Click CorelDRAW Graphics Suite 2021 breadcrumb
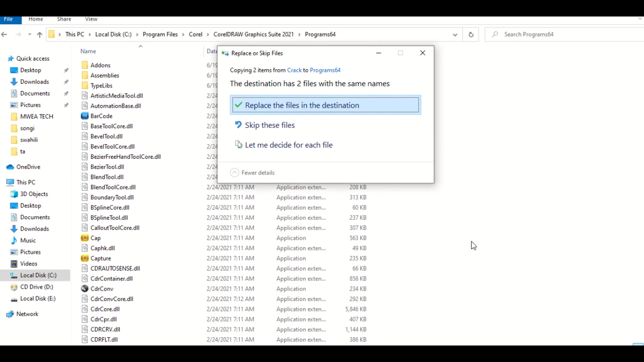Image resolution: width=644 pixels, height=362 pixels. [254, 34]
